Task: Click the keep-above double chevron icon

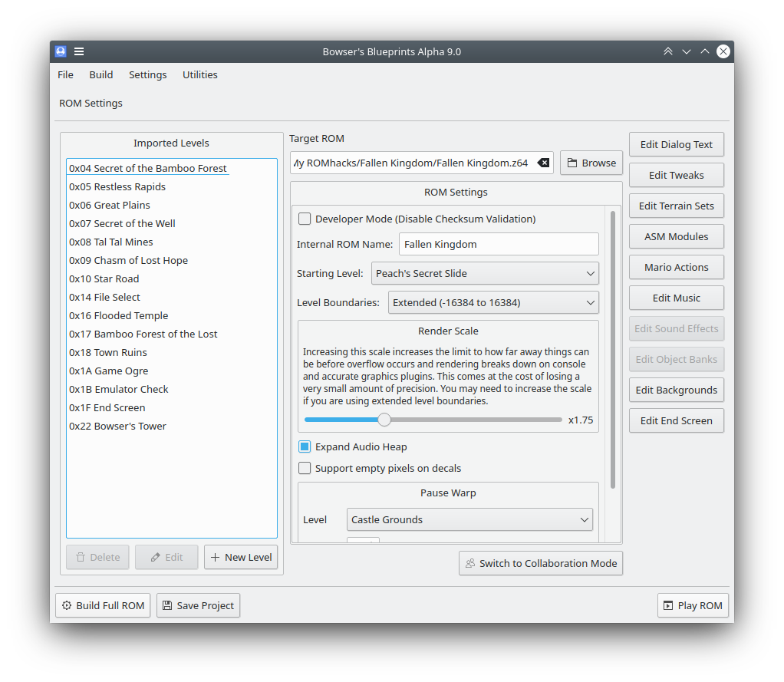Action: tap(668, 51)
